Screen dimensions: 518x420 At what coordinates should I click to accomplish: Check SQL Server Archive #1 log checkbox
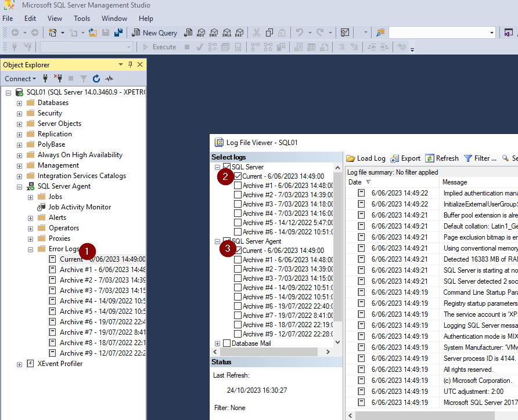tap(238, 186)
